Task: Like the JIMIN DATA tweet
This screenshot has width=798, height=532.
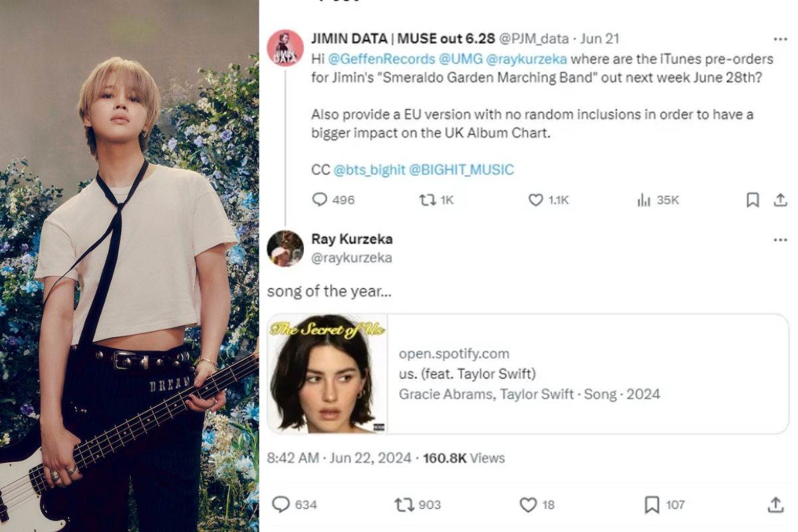Action: point(536,199)
